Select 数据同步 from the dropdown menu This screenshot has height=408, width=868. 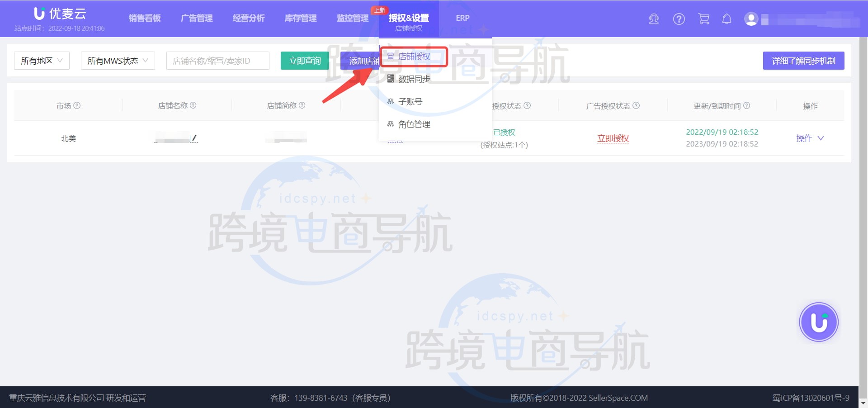(x=414, y=79)
